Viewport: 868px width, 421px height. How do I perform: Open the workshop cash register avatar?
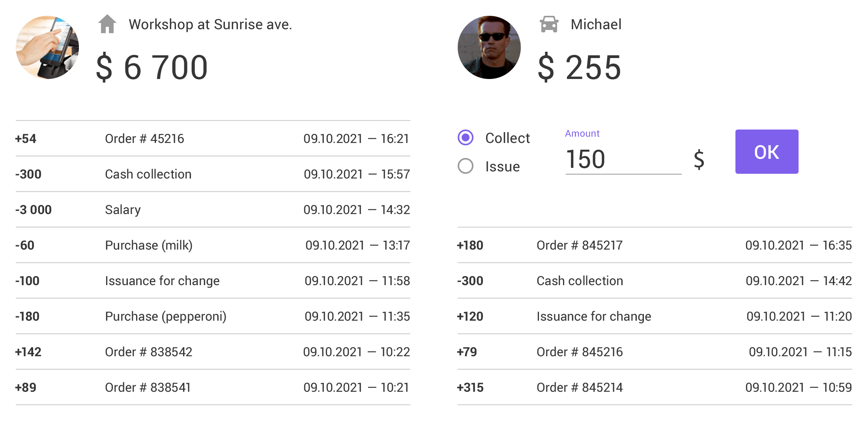47,47
